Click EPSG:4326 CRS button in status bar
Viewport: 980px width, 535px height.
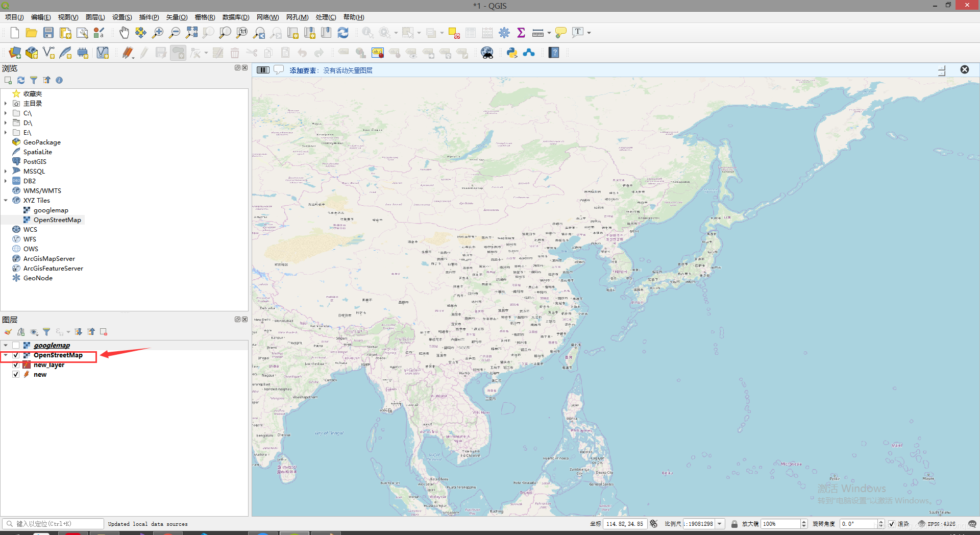click(937, 524)
